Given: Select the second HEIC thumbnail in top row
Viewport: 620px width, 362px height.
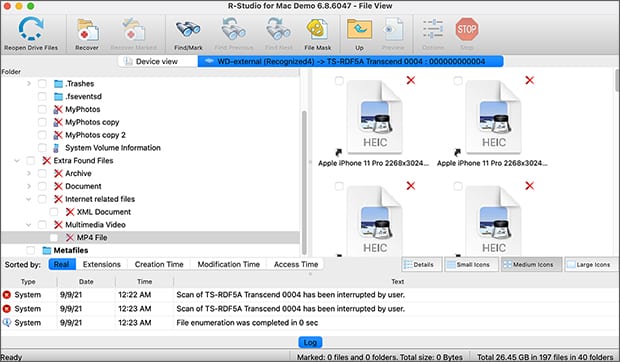Looking at the screenshot, I should pos(493,117).
